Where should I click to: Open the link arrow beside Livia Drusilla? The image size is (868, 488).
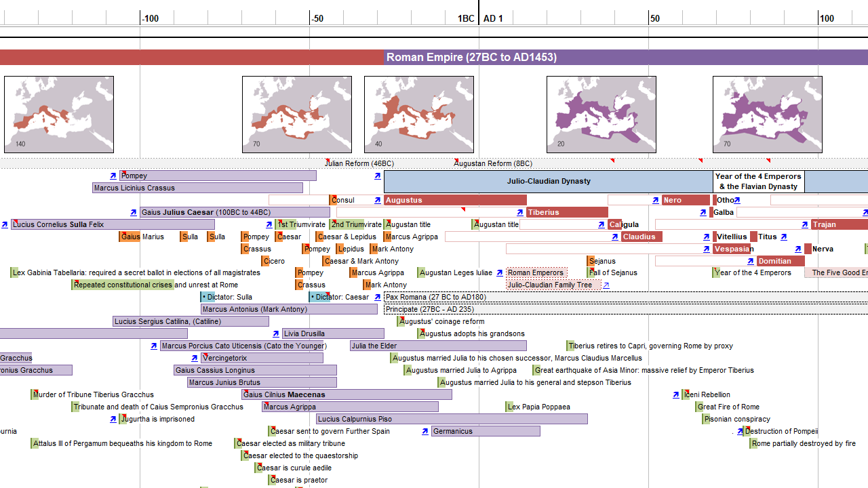(276, 333)
